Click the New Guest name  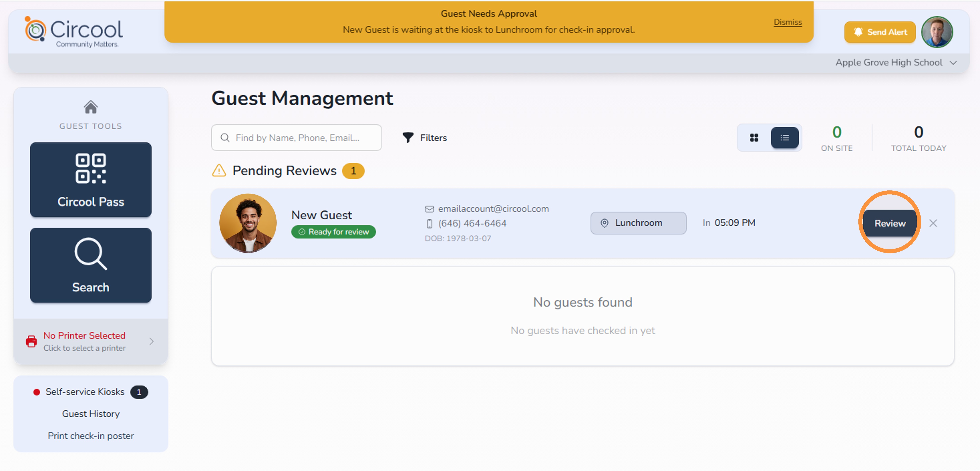click(x=321, y=215)
